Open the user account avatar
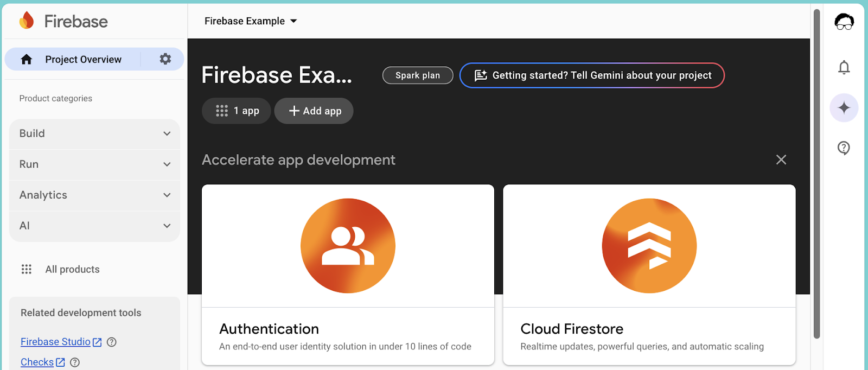Image resolution: width=868 pixels, height=370 pixels. tap(844, 22)
